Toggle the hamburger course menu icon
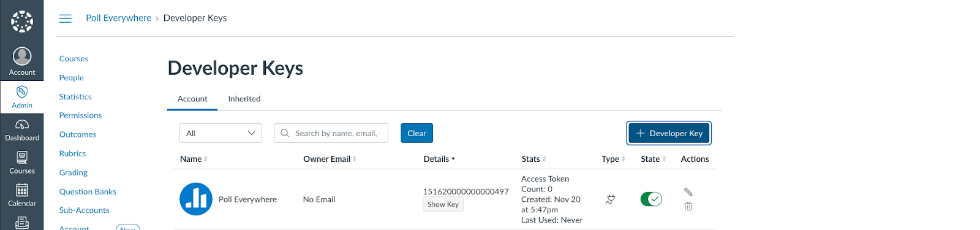This screenshot has width=980, height=230. [x=66, y=18]
